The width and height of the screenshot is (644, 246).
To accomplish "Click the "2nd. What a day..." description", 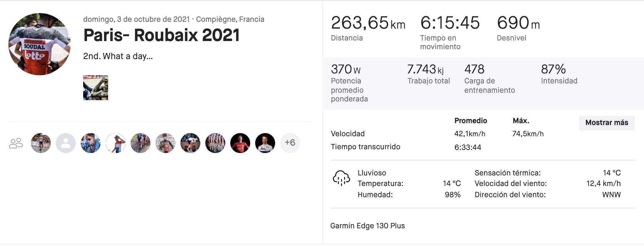I will pos(118,56).
